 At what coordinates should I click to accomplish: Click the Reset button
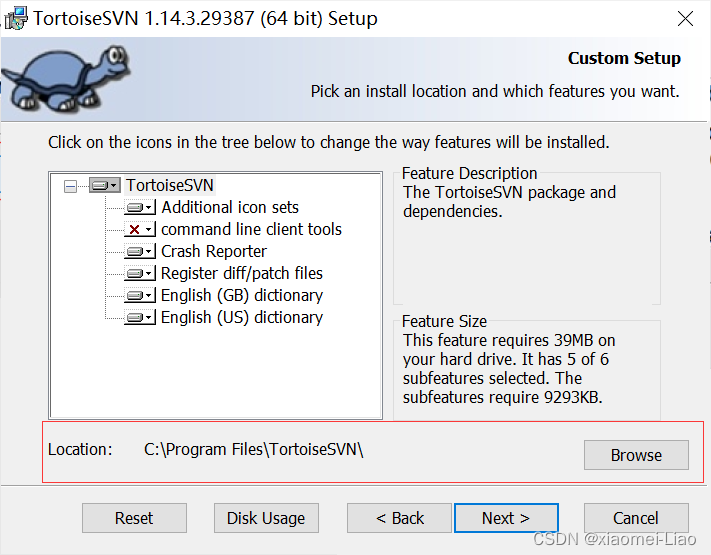(134, 518)
